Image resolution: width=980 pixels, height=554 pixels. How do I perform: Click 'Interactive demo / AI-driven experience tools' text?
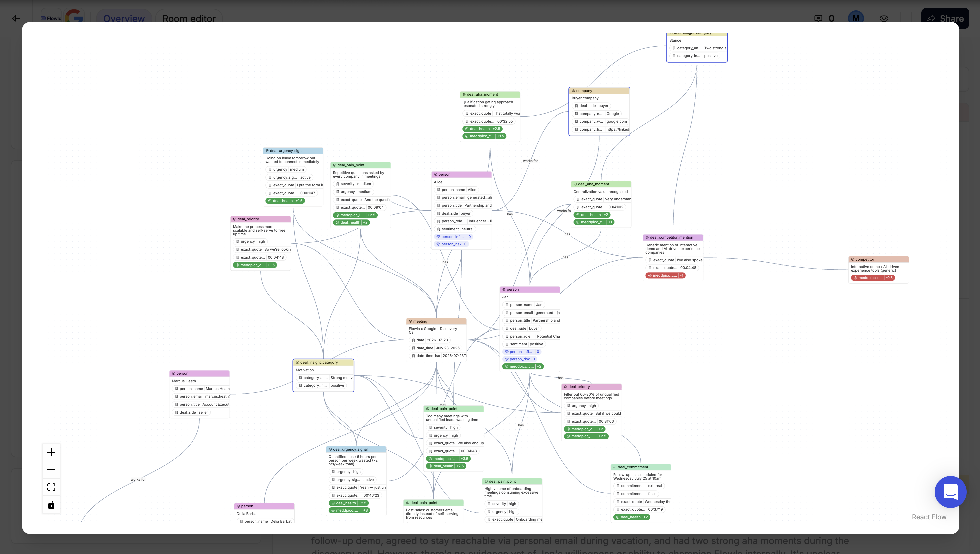pyautogui.click(x=875, y=269)
